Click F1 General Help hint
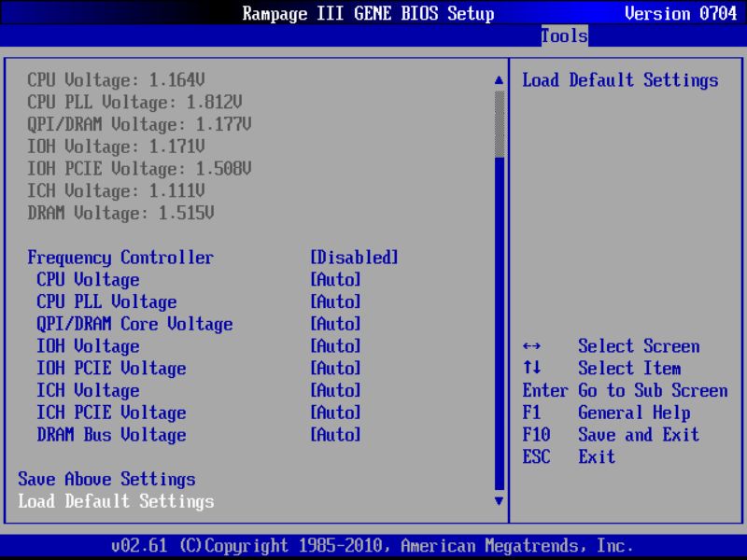This screenshot has height=560, width=747. [606, 413]
